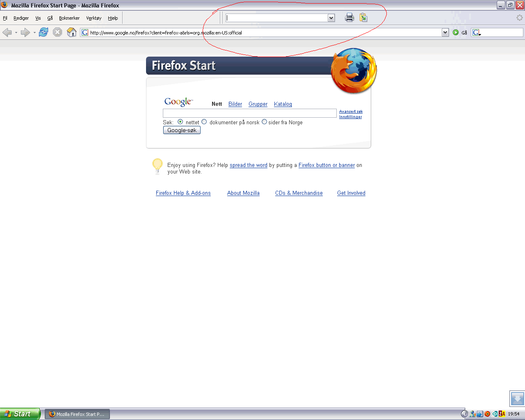Expand the address bar URL dropdown
525x420 pixels.
(x=445, y=32)
